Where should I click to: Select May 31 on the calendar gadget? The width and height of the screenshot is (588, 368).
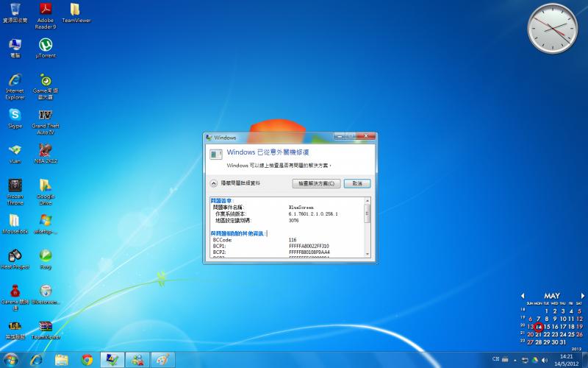[x=562, y=342]
